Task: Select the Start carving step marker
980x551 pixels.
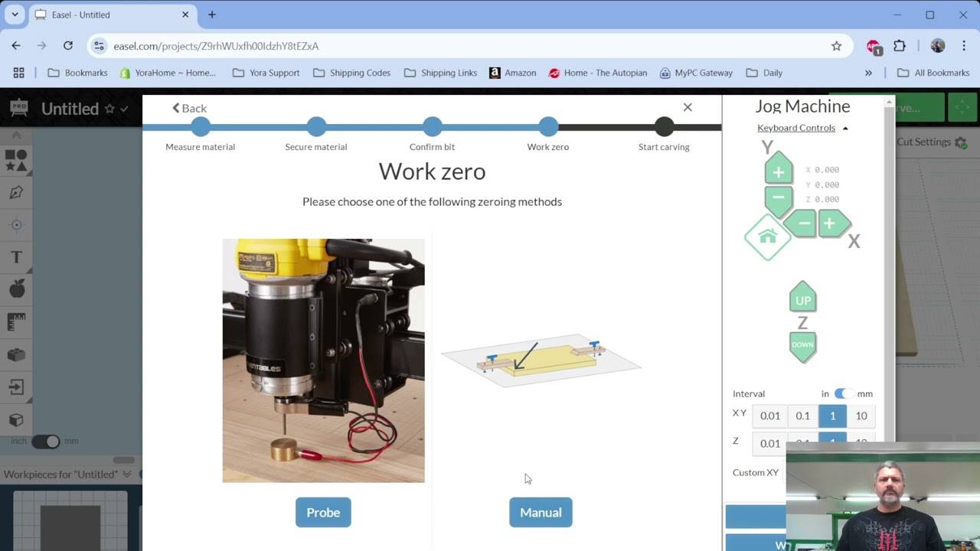Action: [x=664, y=127]
